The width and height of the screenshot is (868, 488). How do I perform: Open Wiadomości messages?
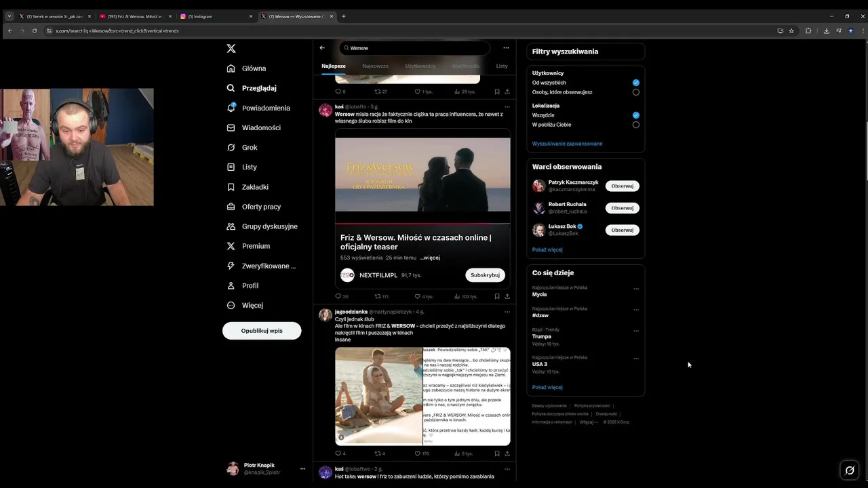pyautogui.click(x=254, y=127)
